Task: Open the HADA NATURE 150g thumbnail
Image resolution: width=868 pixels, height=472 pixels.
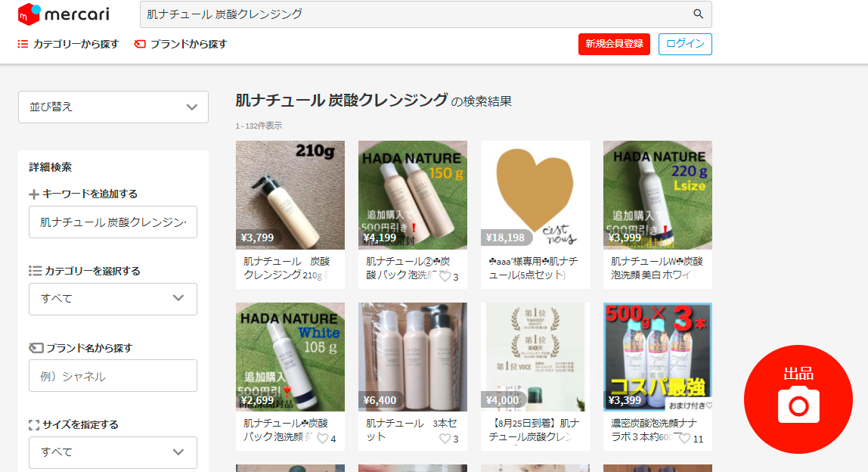Action: coord(412,195)
